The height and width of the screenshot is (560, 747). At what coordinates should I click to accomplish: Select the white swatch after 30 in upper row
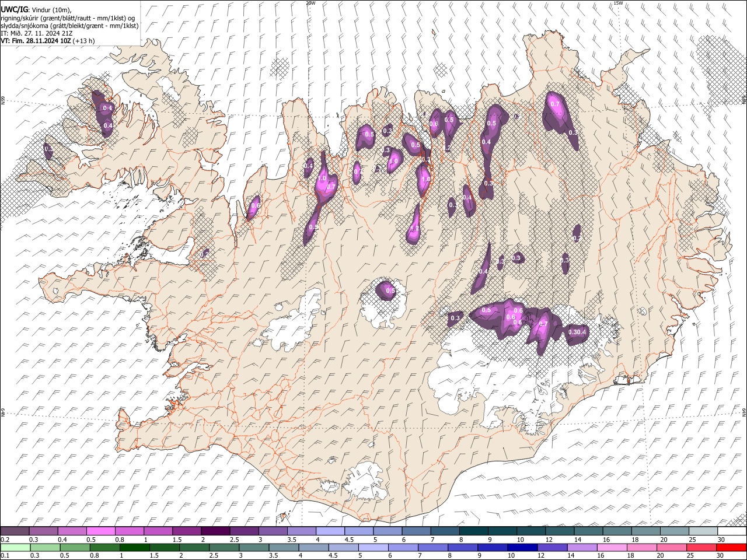(732, 531)
